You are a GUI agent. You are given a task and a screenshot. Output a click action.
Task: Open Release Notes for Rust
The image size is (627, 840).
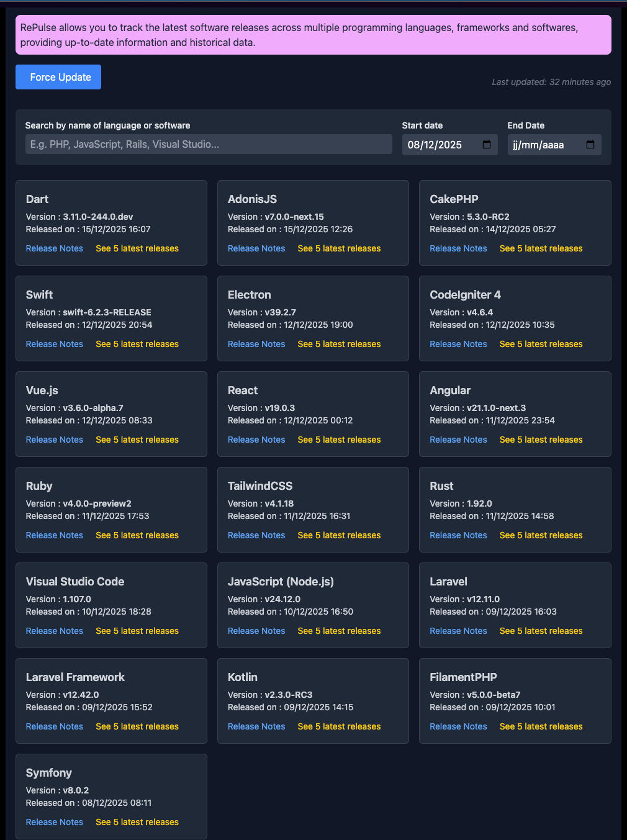point(458,535)
